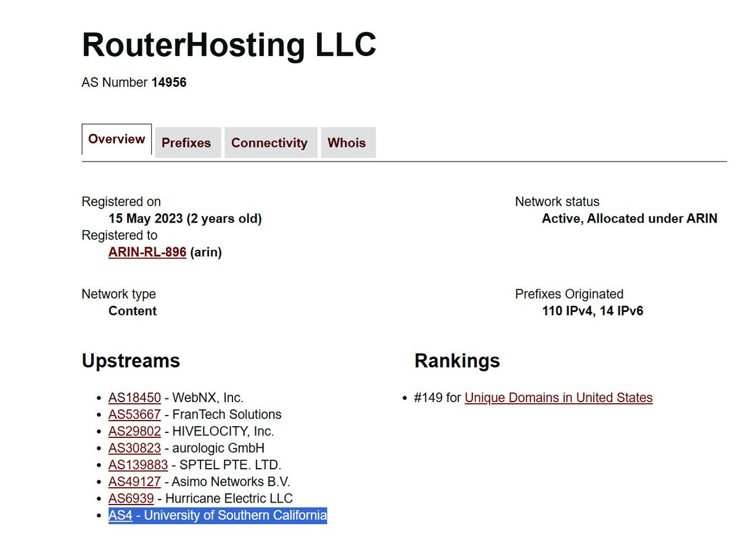Click the 'Registered on' label
Image resolution: width=740 pixels, height=560 pixels.
pyautogui.click(x=121, y=202)
